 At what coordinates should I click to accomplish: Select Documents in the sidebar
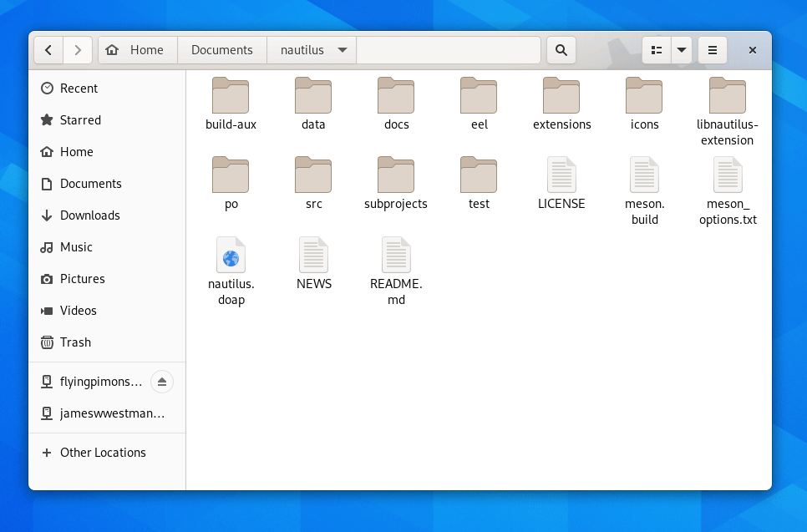[107, 184]
